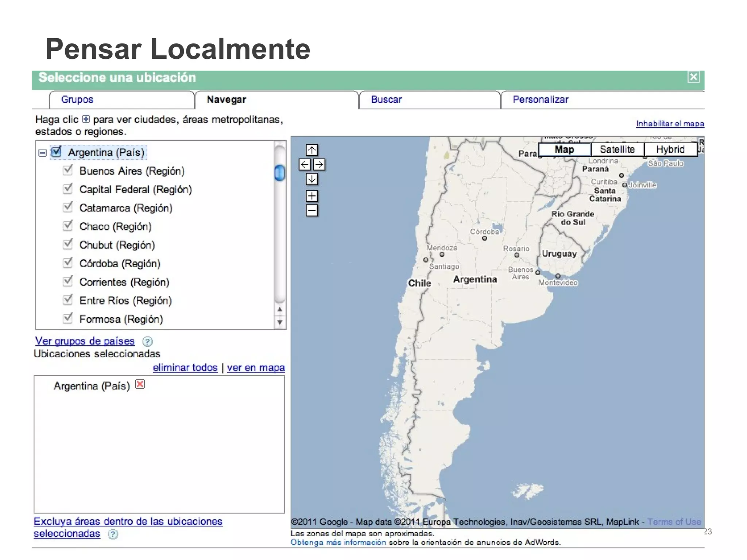Click the Montevideo city marker on map

pos(558,276)
